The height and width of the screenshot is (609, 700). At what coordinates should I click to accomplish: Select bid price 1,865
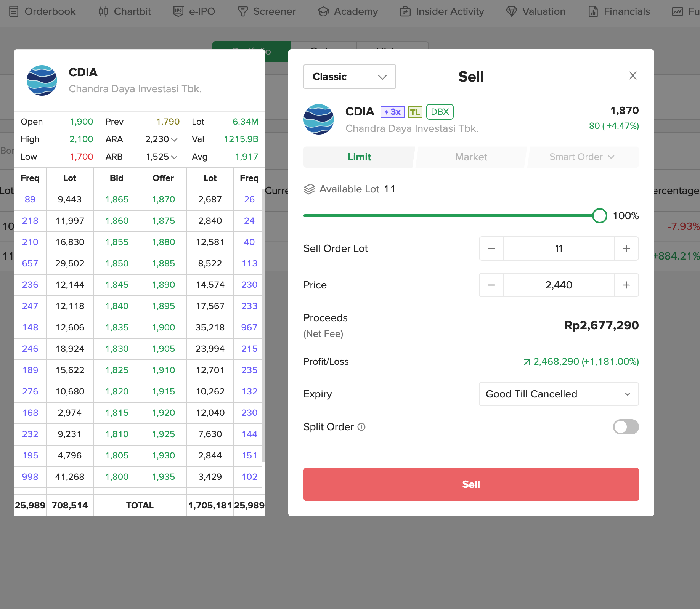click(117, 199)
